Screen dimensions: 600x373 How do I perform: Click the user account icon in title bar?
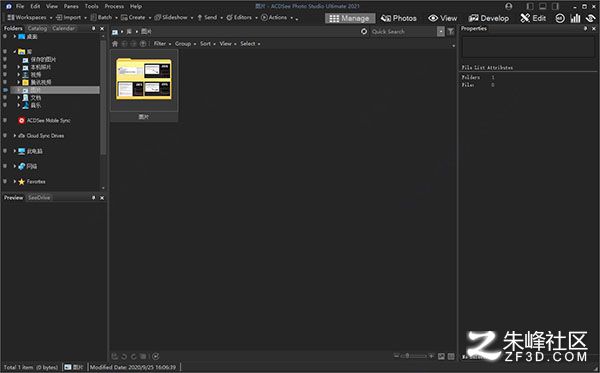509,6
